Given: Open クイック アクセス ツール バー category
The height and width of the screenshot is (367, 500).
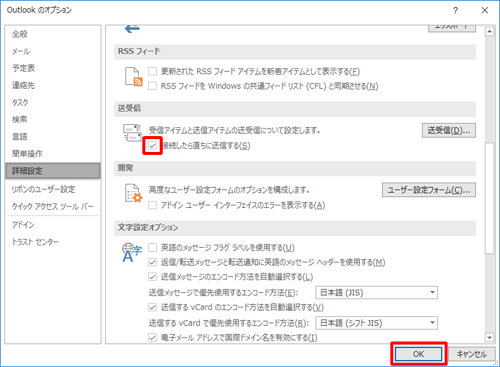Looking at the screenshot, I should point(53,206).
